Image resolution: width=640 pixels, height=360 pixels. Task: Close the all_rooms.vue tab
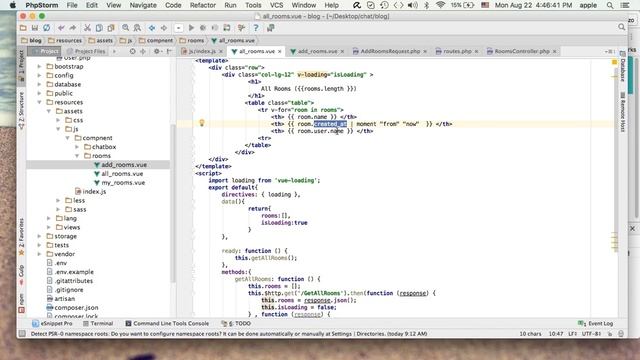280,51
